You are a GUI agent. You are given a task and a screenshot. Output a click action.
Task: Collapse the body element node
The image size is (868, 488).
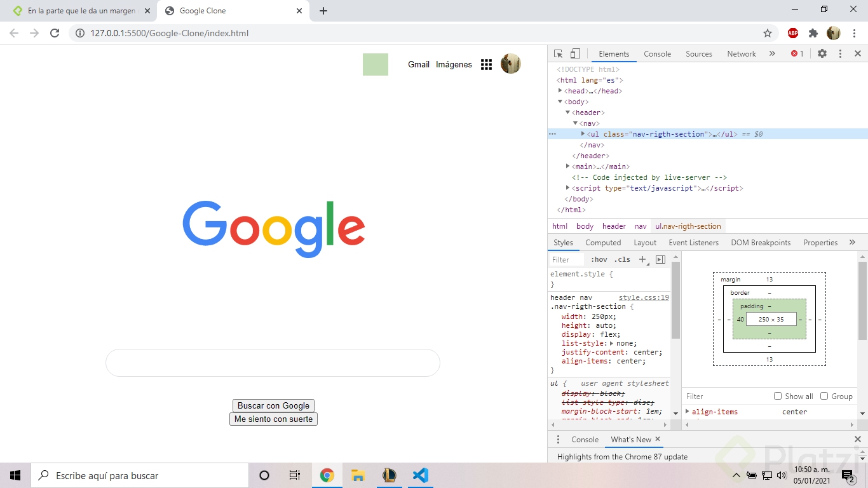(560, 102)
